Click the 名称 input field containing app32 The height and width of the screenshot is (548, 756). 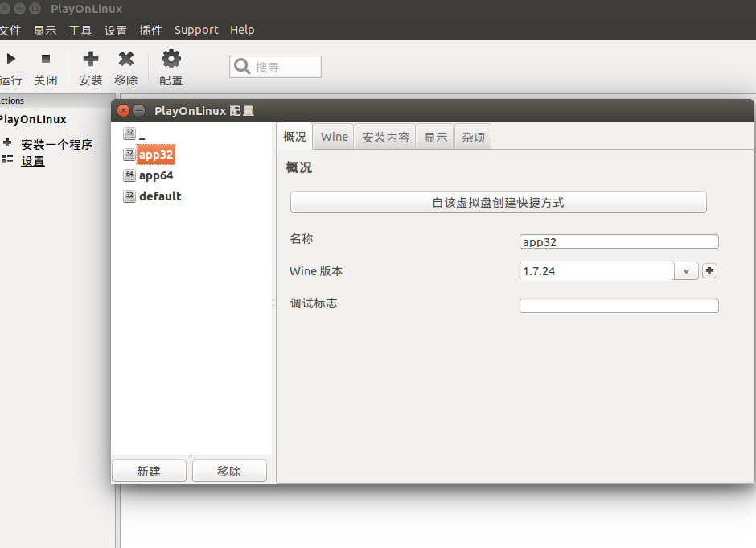point(618,241)
